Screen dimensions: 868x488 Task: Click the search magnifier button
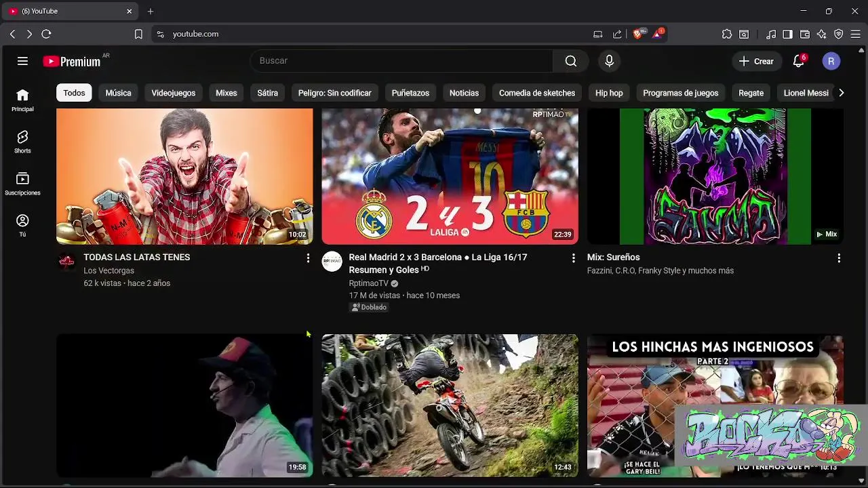(x=571, y=61)
